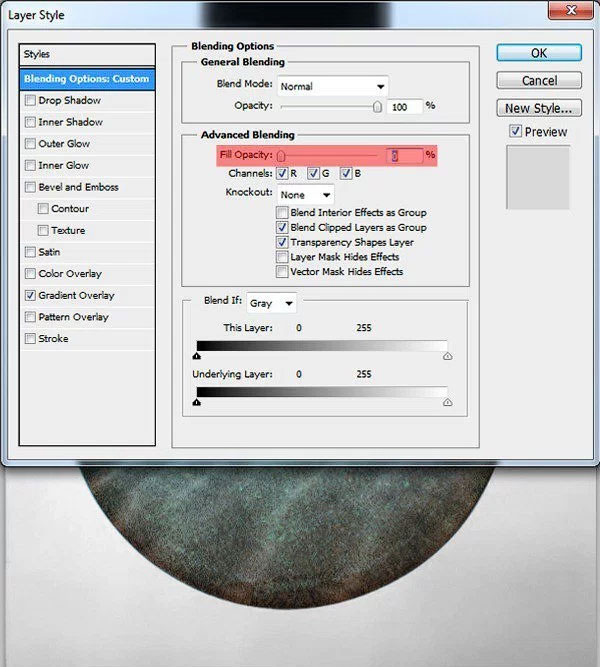Click the style preview thumbnail
The height and width of the screenshot is (667, 600).
tap(538, 178)
